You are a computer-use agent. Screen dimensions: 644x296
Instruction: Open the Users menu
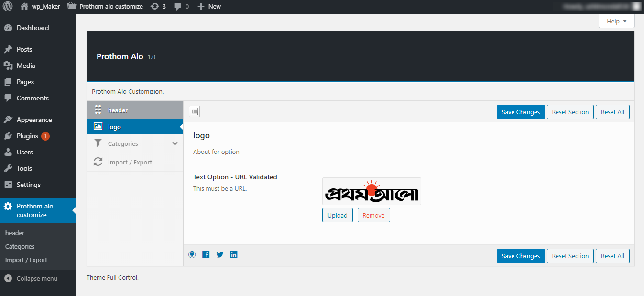(38, 152)
